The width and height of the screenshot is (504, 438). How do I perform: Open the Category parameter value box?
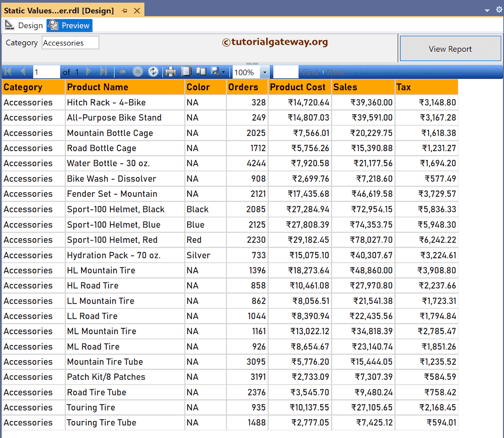tap(70, 43)
